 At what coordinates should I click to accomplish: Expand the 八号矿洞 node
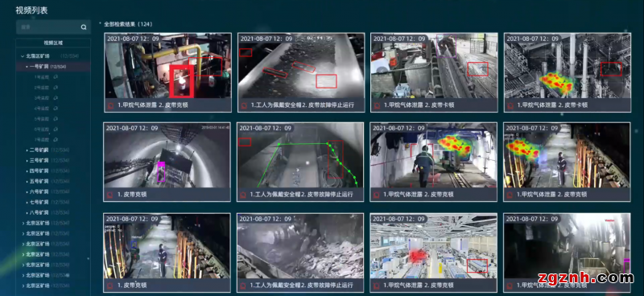click(x=27, y=213)
